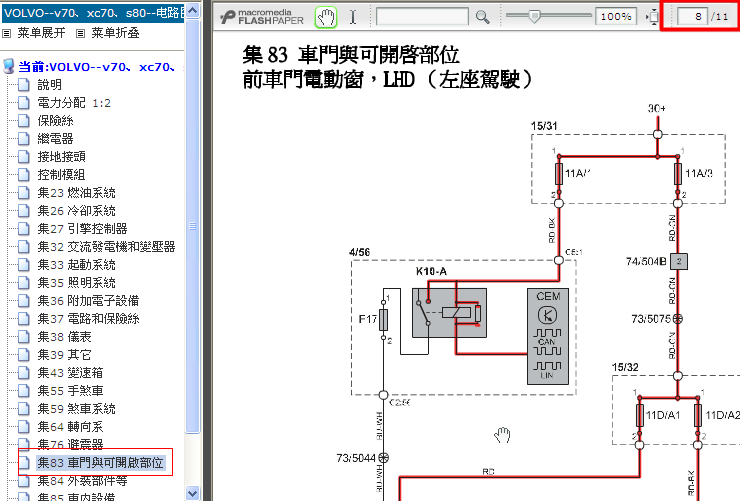Click the icon beside 菜单展开

tap(7, 33)
